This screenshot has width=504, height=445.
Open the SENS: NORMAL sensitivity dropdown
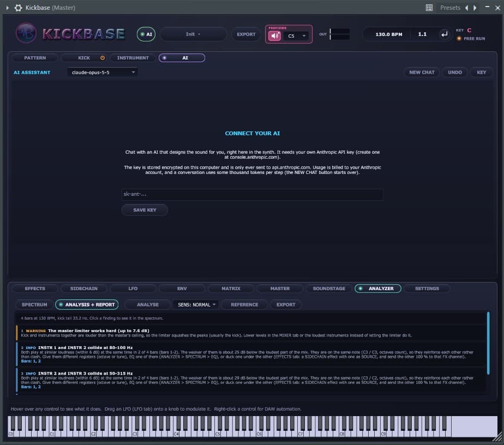(x=196, y=305)
